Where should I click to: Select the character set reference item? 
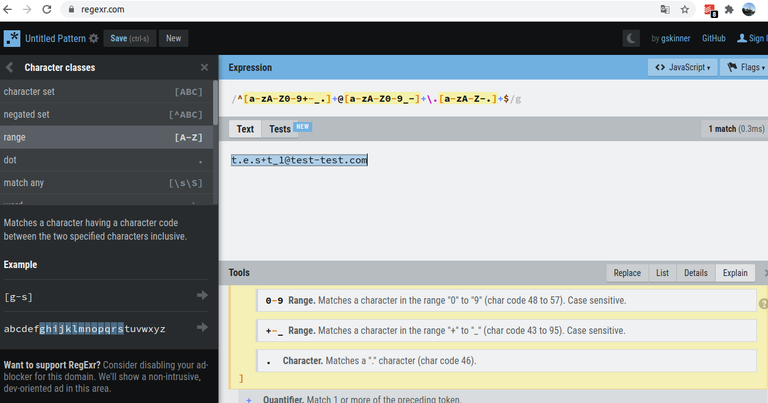(x=106, y=92)
